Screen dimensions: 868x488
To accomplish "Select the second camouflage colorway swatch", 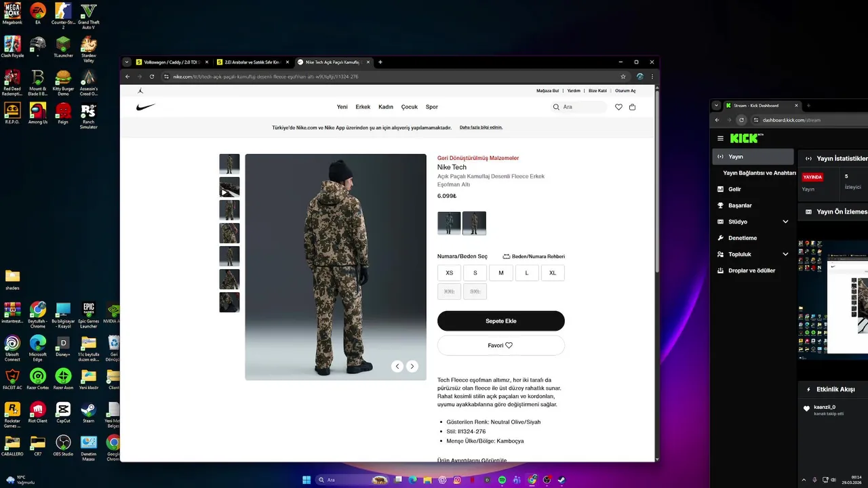I will (475, 223).
